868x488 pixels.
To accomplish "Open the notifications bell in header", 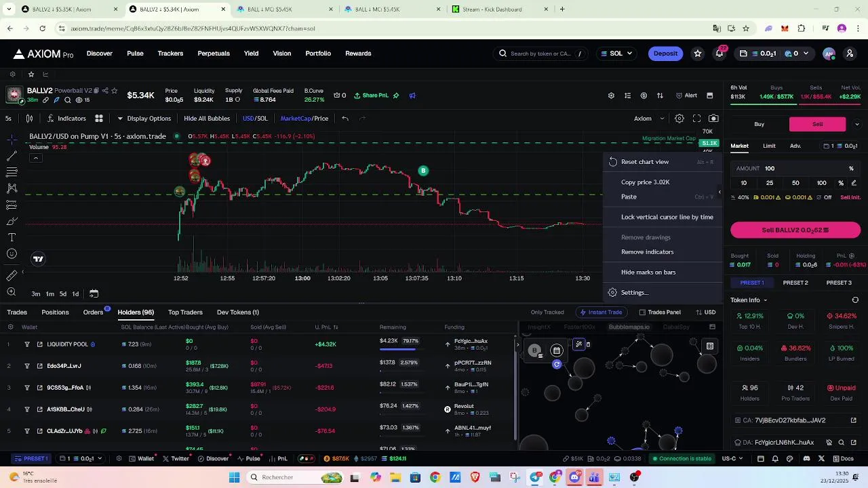I will tap(719, 54).
